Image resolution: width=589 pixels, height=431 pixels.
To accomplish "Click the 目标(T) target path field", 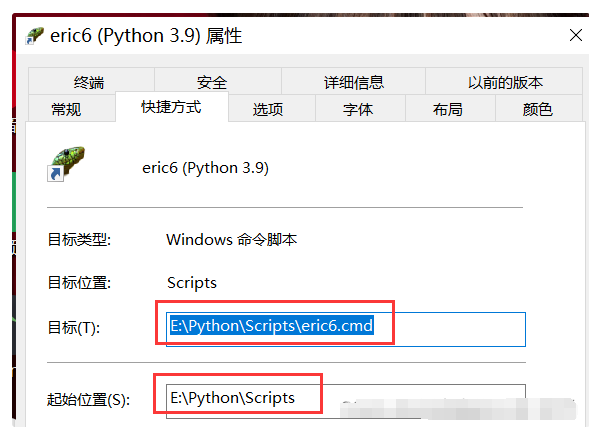I will [x=346, y=329].
